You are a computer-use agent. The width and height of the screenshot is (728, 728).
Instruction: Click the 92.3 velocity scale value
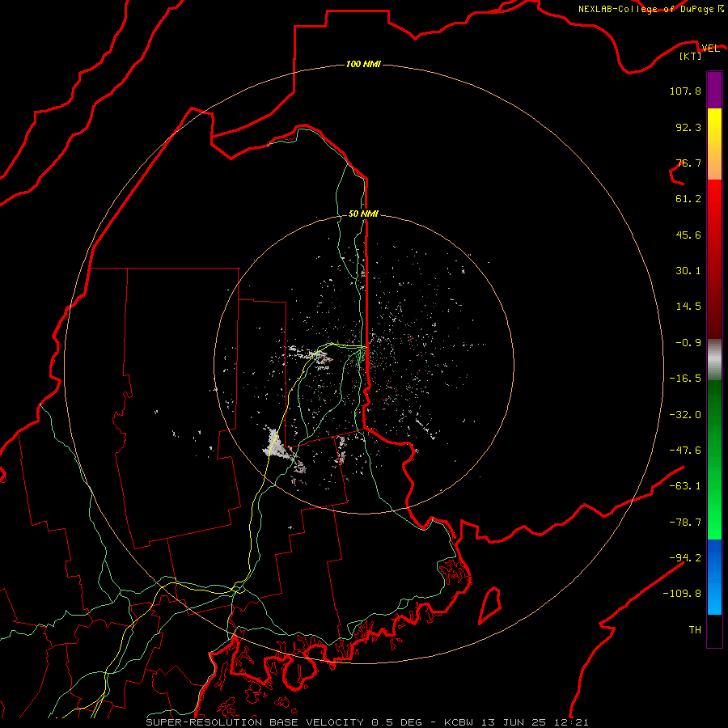click(688, 127)
